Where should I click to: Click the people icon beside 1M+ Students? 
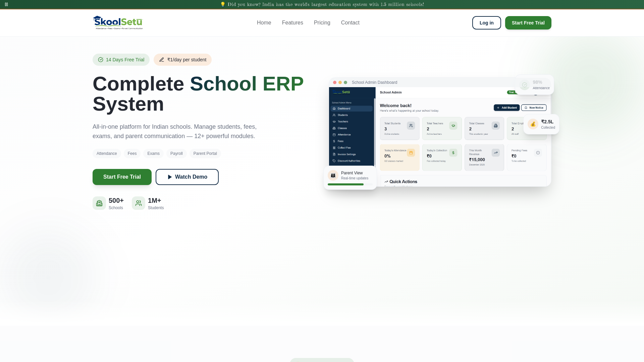139,203
